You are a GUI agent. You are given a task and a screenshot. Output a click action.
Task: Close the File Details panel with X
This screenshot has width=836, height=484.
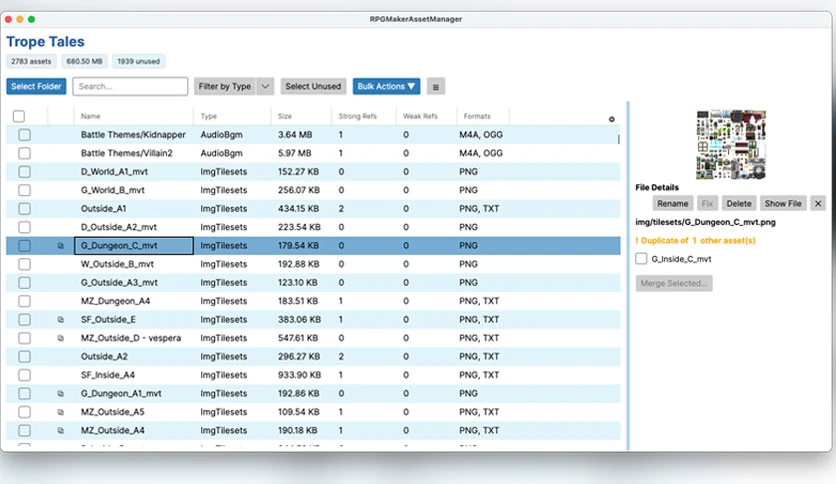[818, 204]
